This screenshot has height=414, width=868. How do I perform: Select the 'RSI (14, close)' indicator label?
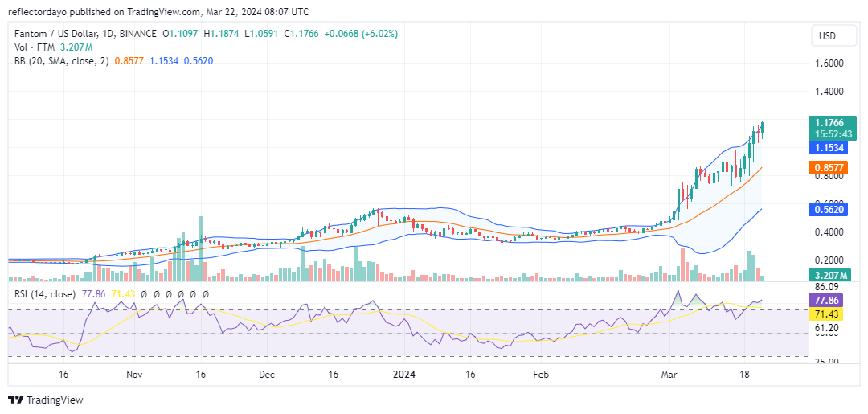[45, 294]
